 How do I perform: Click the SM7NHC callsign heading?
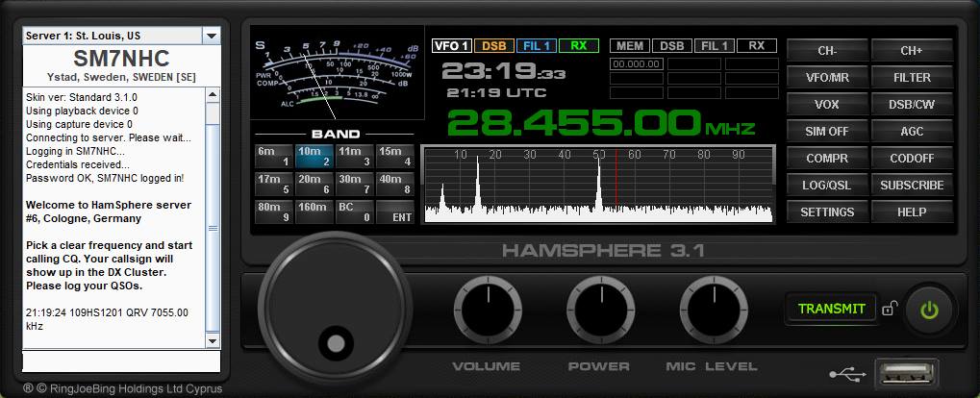(x=121, y=59)
